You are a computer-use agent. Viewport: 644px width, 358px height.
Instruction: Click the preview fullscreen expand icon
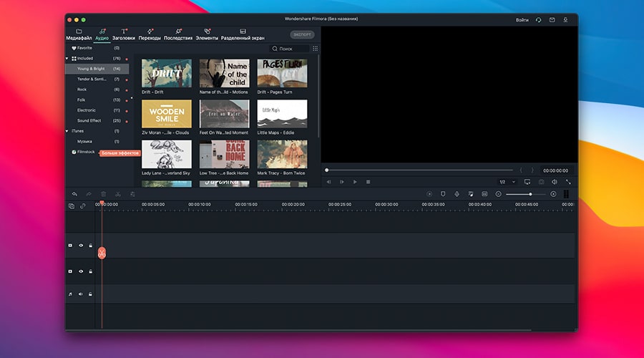coord(568,182)
